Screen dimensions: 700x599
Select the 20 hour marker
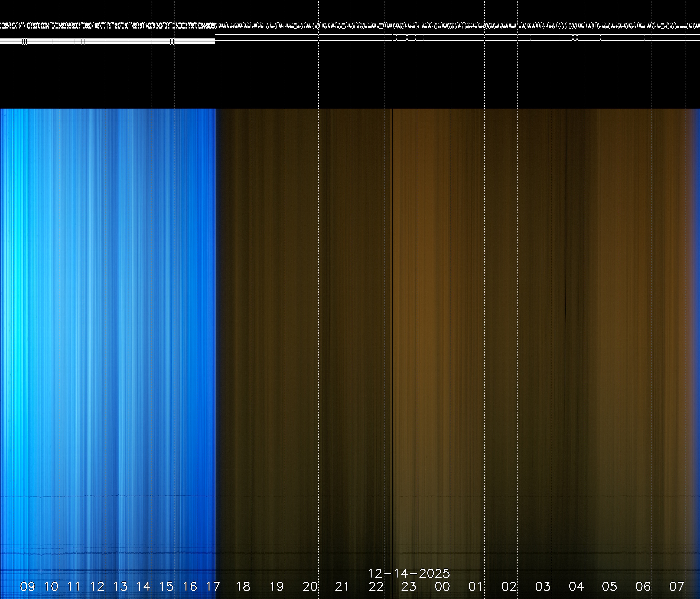(310, 587)
